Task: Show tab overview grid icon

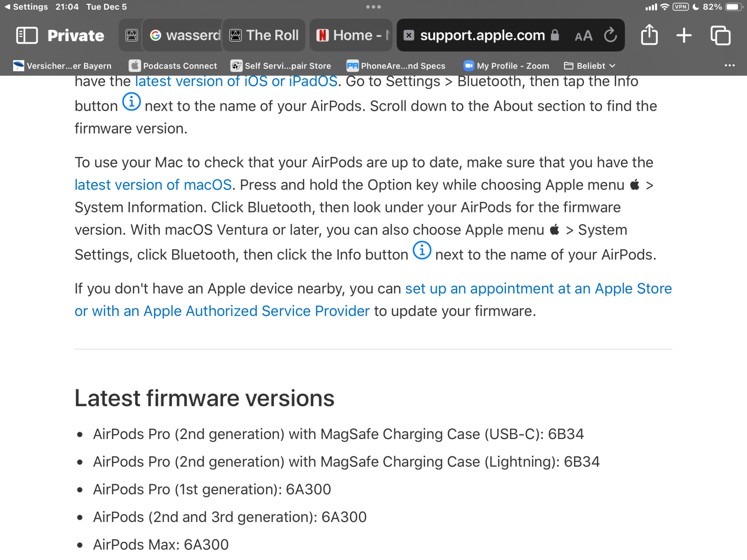Action: point(720,35)
